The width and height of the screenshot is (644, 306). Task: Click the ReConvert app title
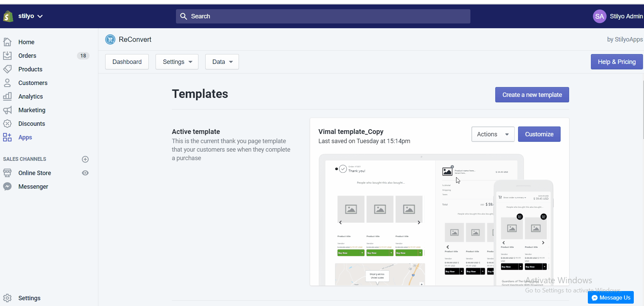point(135,39)
